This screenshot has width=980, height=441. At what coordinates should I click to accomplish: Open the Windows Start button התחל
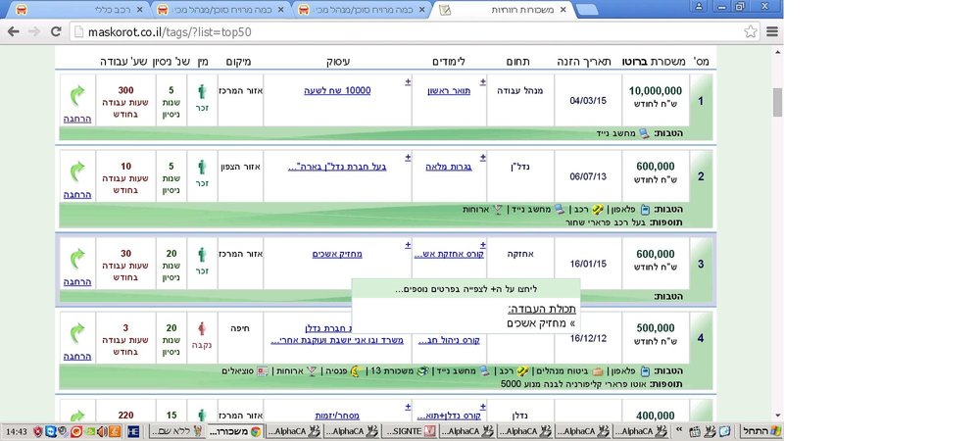click(760, 431)
